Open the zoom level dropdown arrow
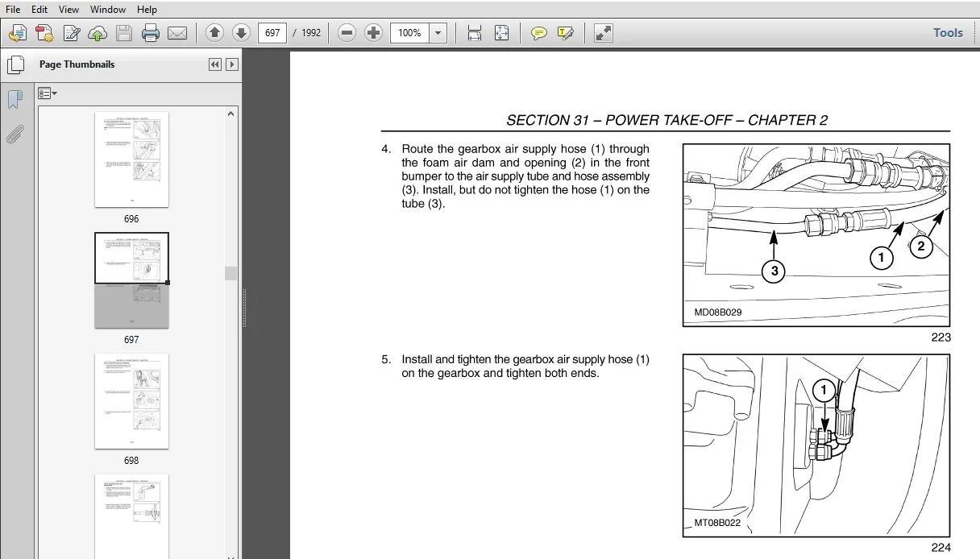The height and width of the screenshot is (559, 980). [438, 33]
